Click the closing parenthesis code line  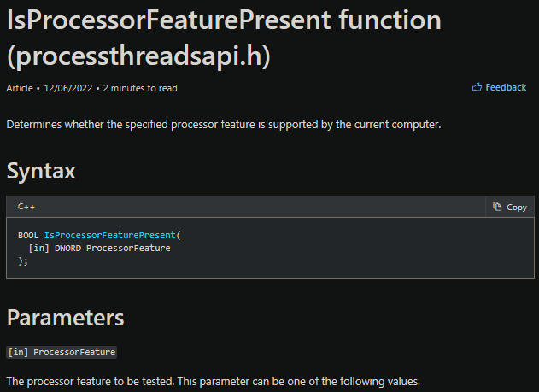tap(23, 260)
